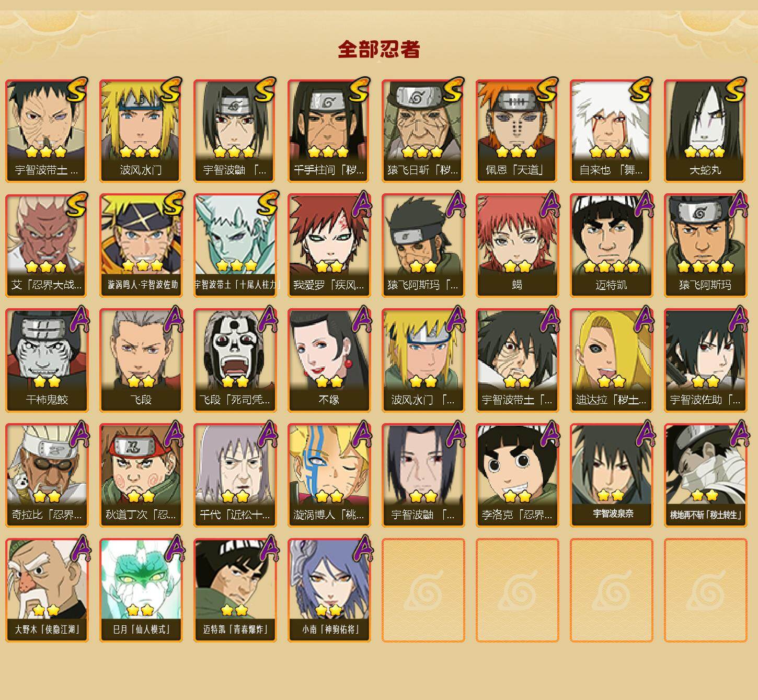Pick the 不缘 A-rank ninja card
The width and height of the screenshot is (758, 700).
(329, 360)
